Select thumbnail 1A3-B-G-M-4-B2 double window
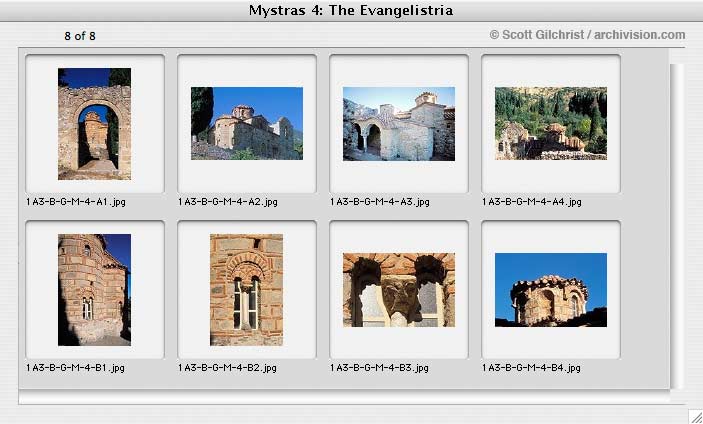 (x=246, y=290)
